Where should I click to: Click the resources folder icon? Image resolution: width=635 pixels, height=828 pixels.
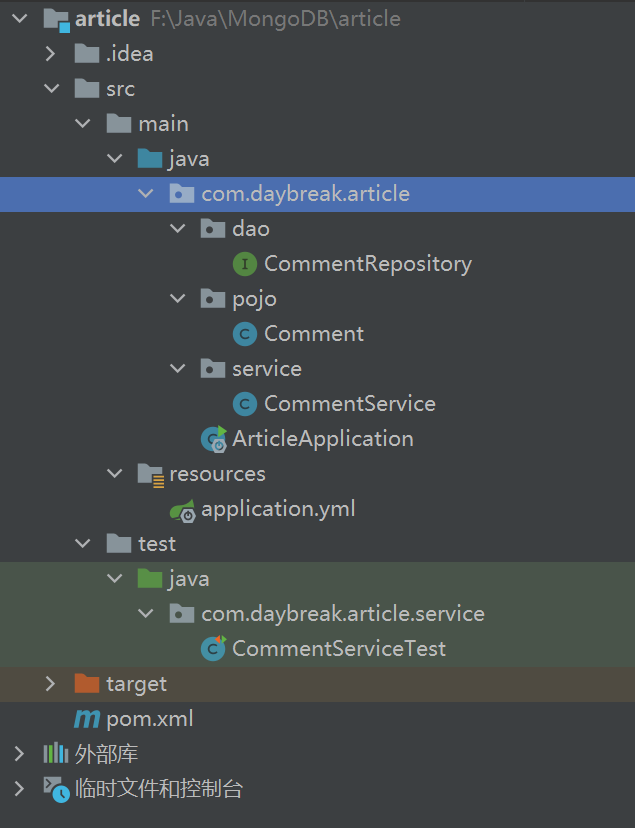pyautogui.click(x=150, y=474)
